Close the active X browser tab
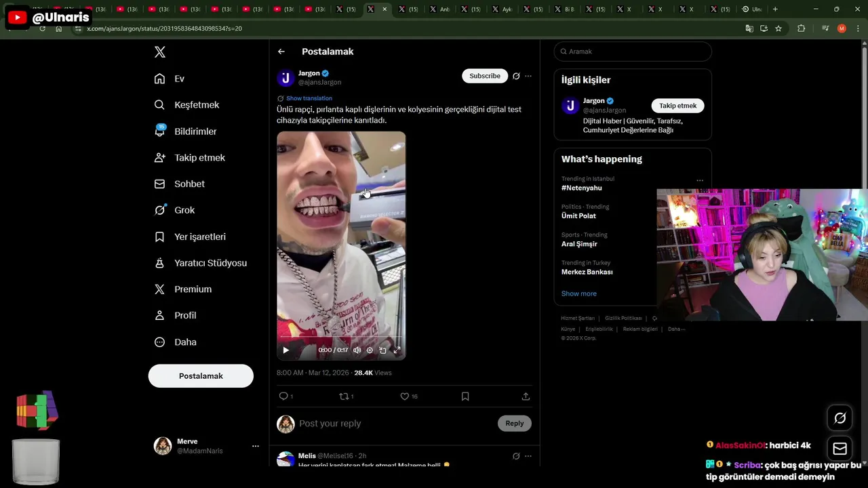Viewport: 868px width, 488px height. (384, 9)
